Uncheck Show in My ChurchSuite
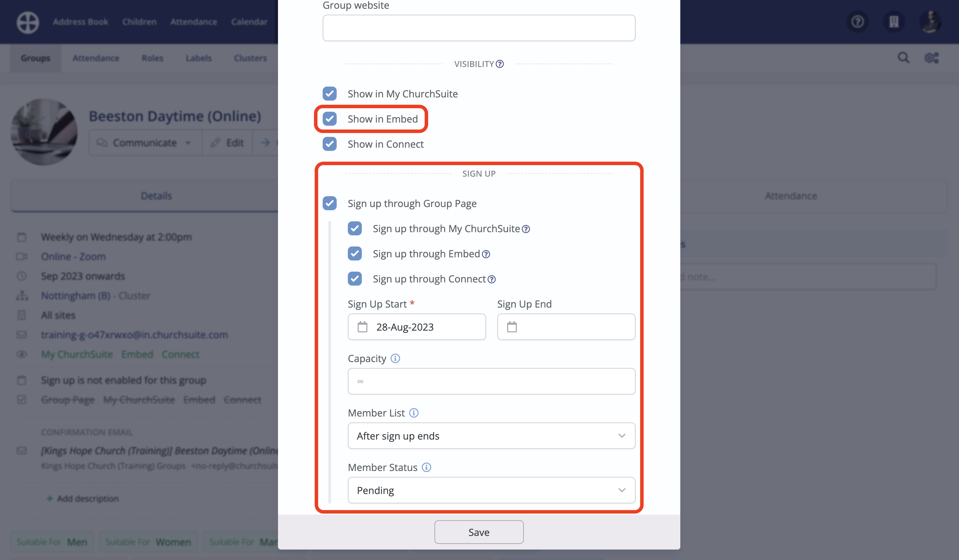This screenshot has width=959, height=560. 330,94
